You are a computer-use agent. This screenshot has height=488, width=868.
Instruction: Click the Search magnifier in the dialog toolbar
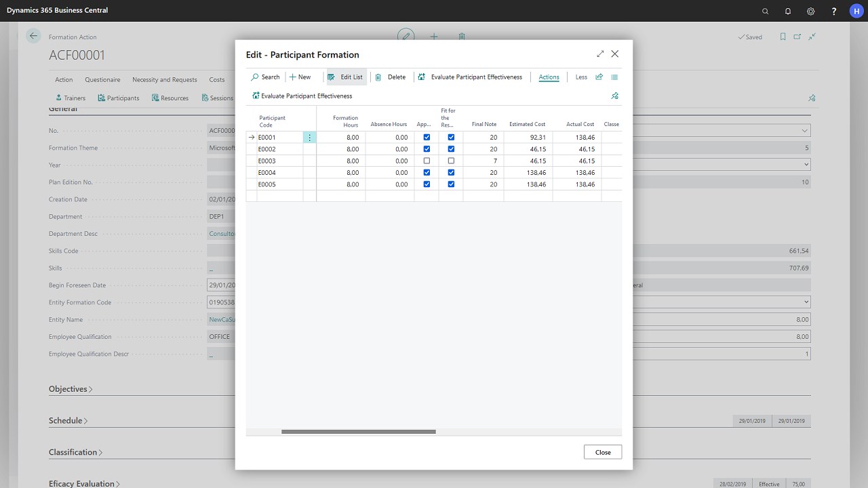[265, 77]
